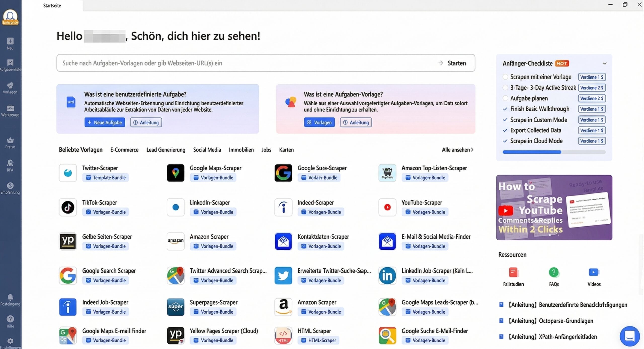
Task: Select Scrapen mit einer Vorlage circle
Action: [505, 77]
